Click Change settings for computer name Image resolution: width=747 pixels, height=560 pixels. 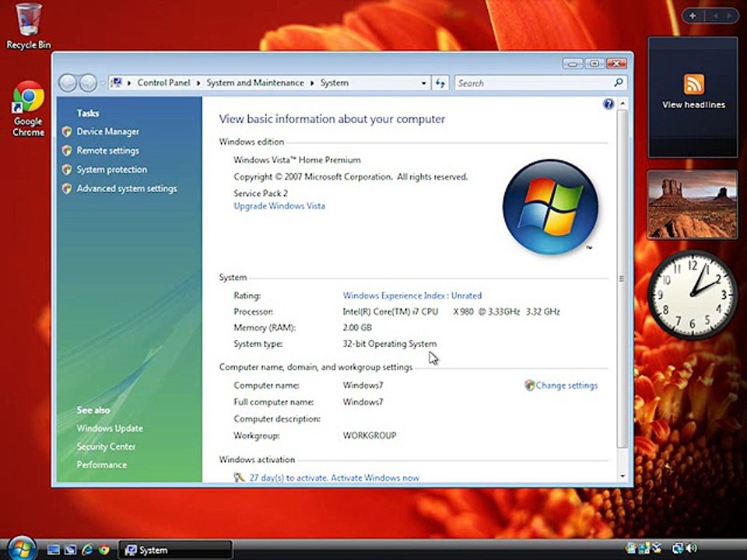point(566,385)
